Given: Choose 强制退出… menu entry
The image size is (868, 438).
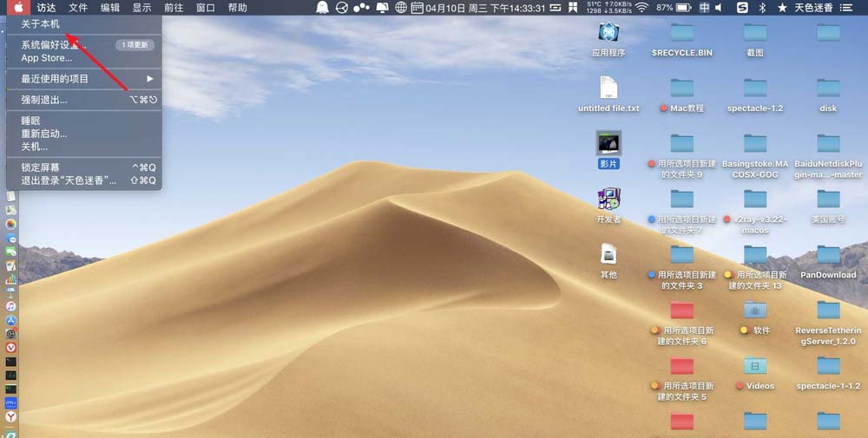Looking at the screenshot, I should click(43, 100).
